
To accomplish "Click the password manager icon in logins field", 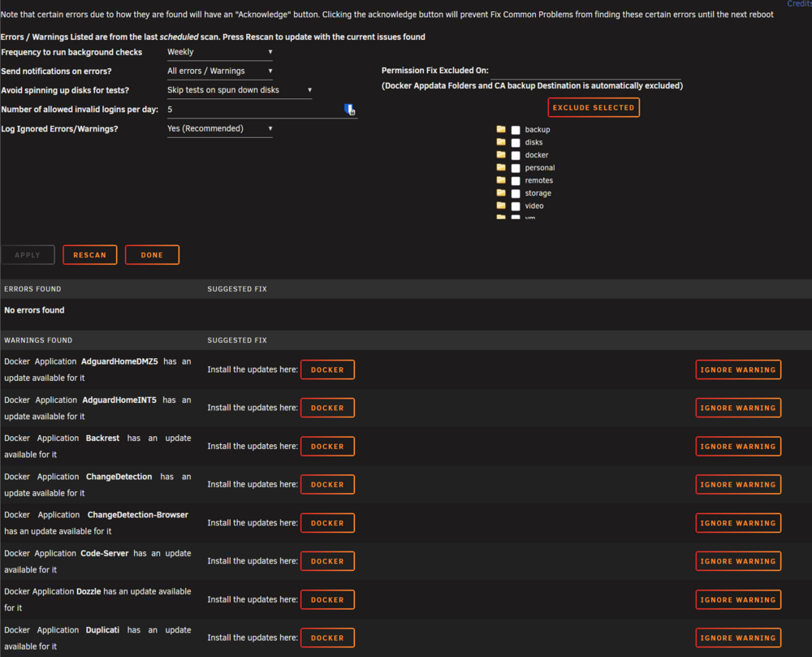I will [349, 110].
